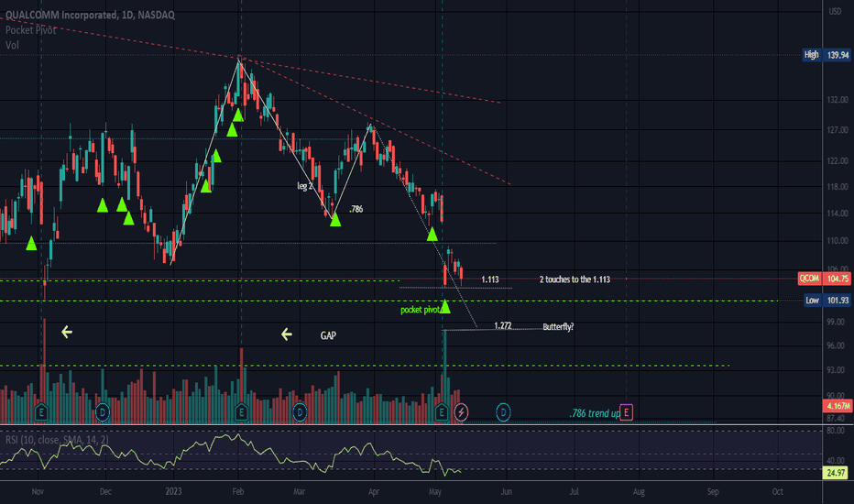Click the Jun label on time axis

pyautogui.click(x=507, y=491)
